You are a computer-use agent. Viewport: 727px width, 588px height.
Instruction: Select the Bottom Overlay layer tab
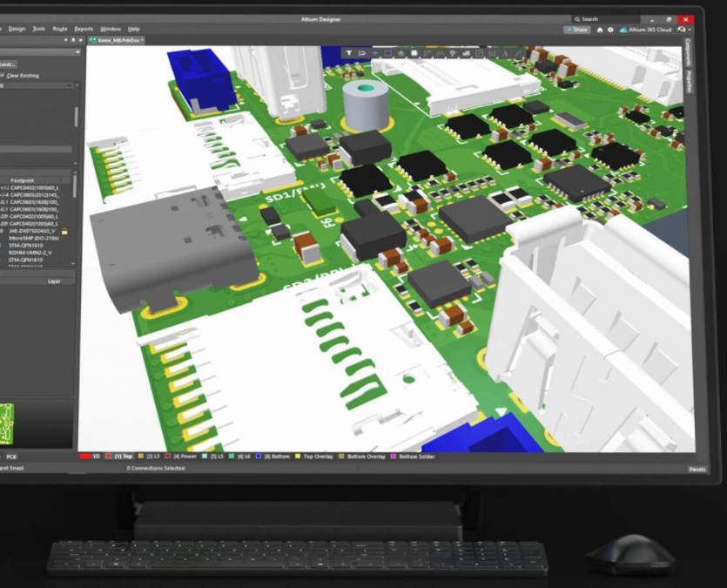[362, 456]
